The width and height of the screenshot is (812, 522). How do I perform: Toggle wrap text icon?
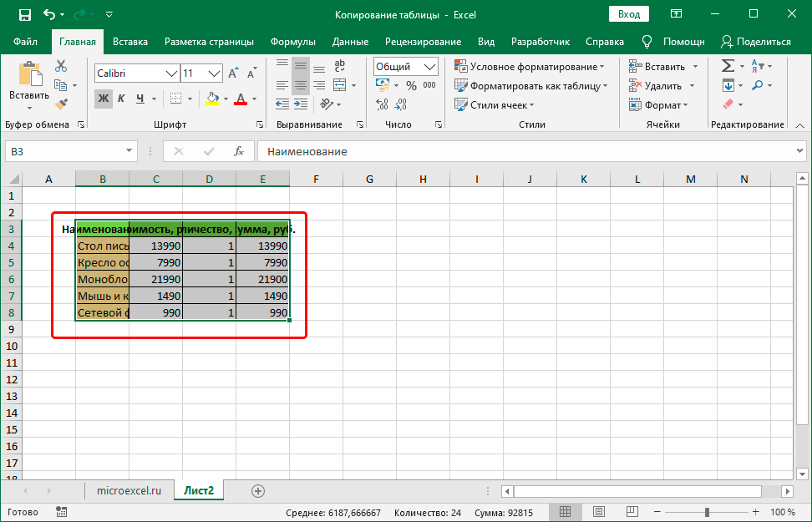click(x=340, y=66)
